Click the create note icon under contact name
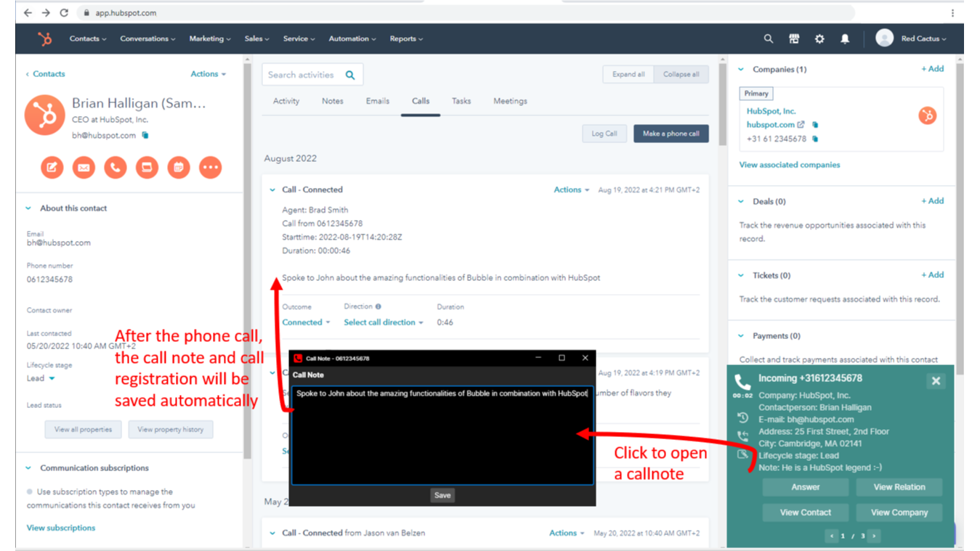Screen dimensions: 980x551 click(52, 168)
